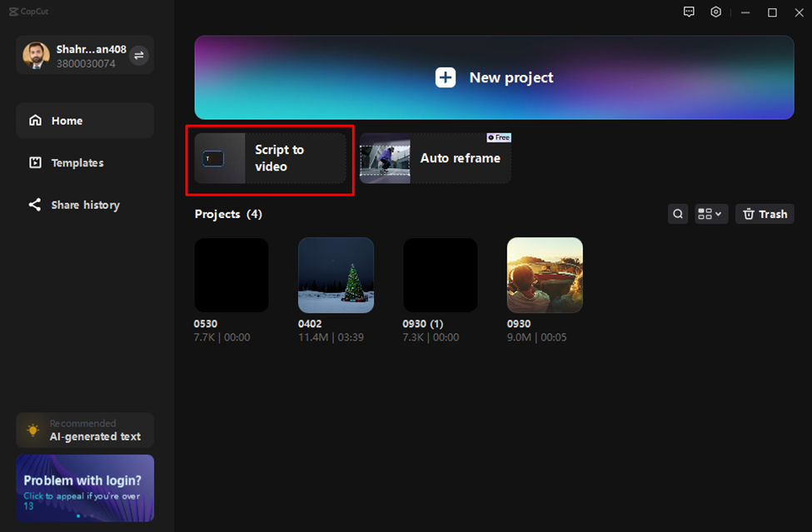The height and width of the screenshot is (532, 812).
Task: Open the grid view layout dropdown
Action: pyautogui.click(x=711, y=214)
